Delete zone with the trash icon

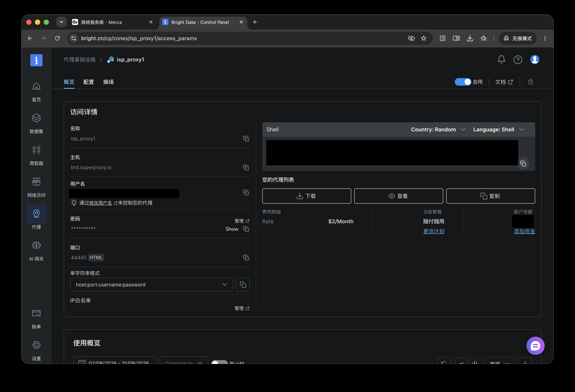click(530, 82)
